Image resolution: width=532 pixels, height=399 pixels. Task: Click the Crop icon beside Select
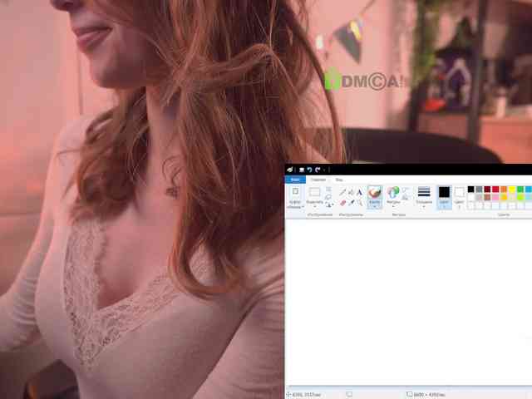click(x=328, y=190)
